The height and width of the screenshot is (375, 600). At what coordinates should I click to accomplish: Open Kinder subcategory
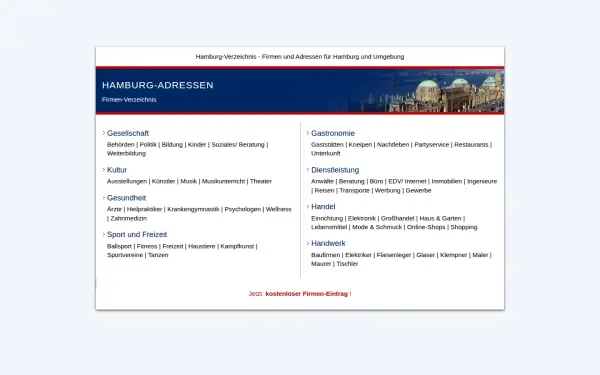[197, 145]
